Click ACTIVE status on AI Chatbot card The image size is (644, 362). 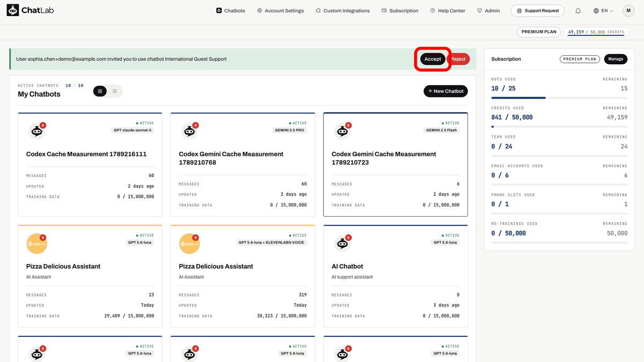pos(451,235)
